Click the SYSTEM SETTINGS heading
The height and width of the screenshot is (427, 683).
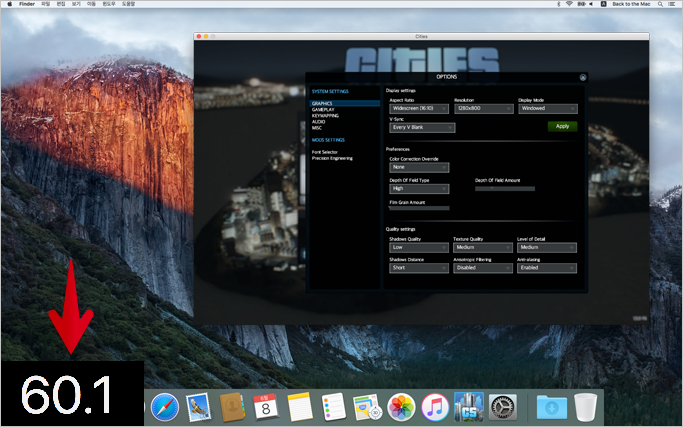click(x=330, y=92)
